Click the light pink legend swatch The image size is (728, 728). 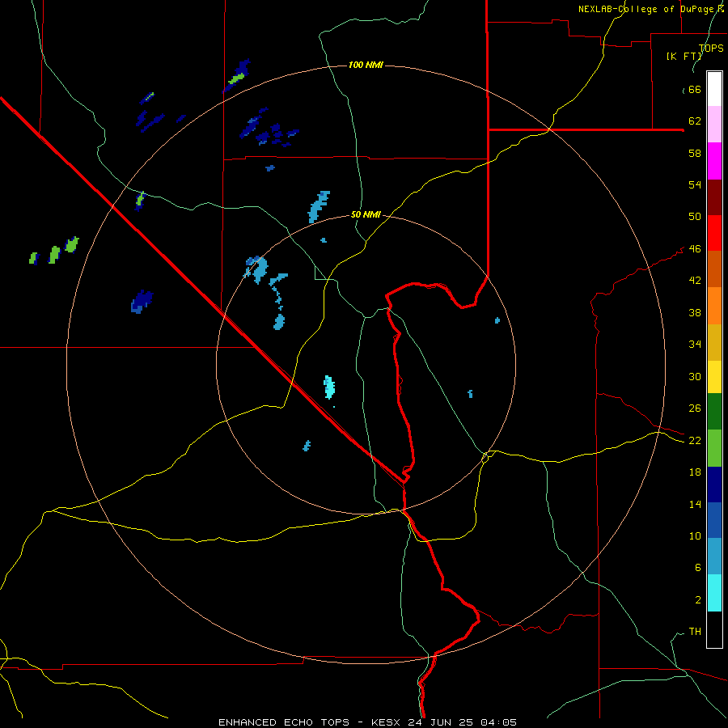click(714, 125)
